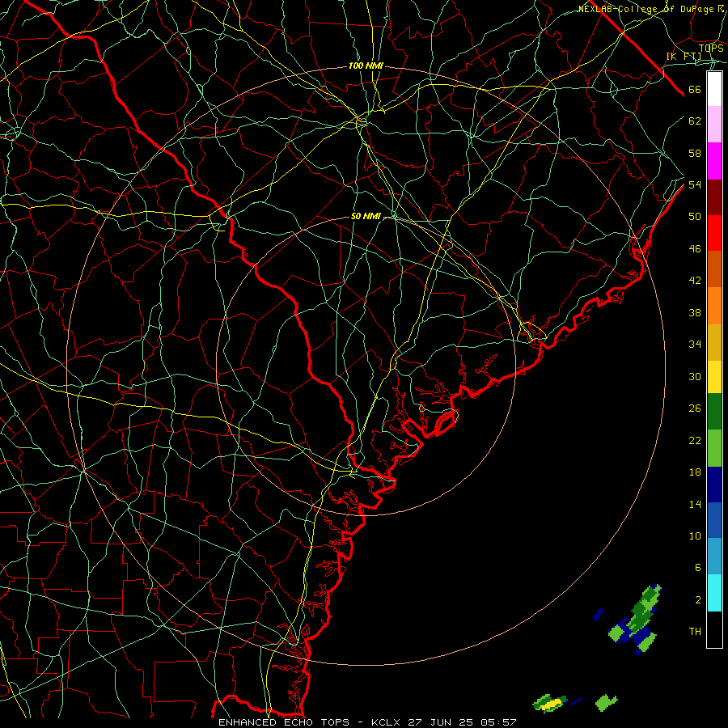728x728 pixels.
Task: Click the '05:57' timestamp
Action: click(498, 722)
